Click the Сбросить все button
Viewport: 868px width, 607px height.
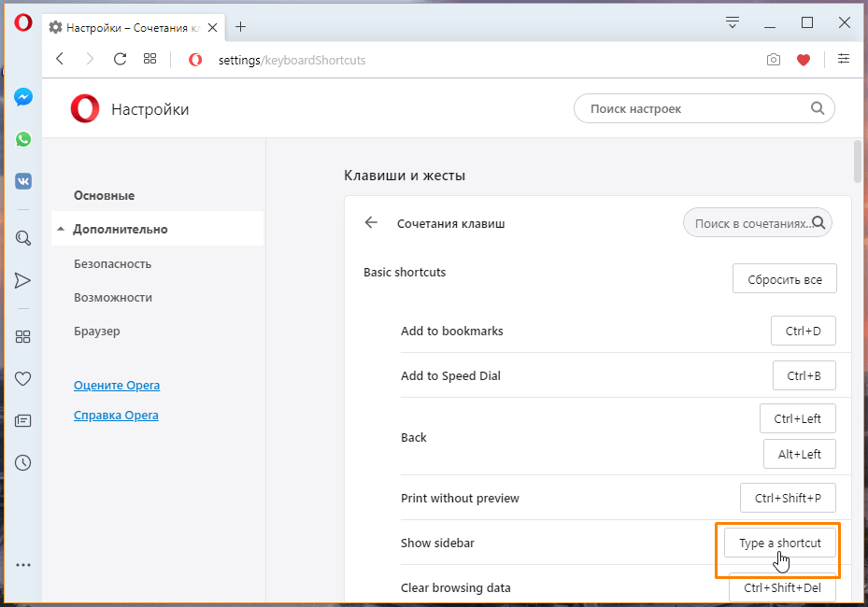[785, 278]
